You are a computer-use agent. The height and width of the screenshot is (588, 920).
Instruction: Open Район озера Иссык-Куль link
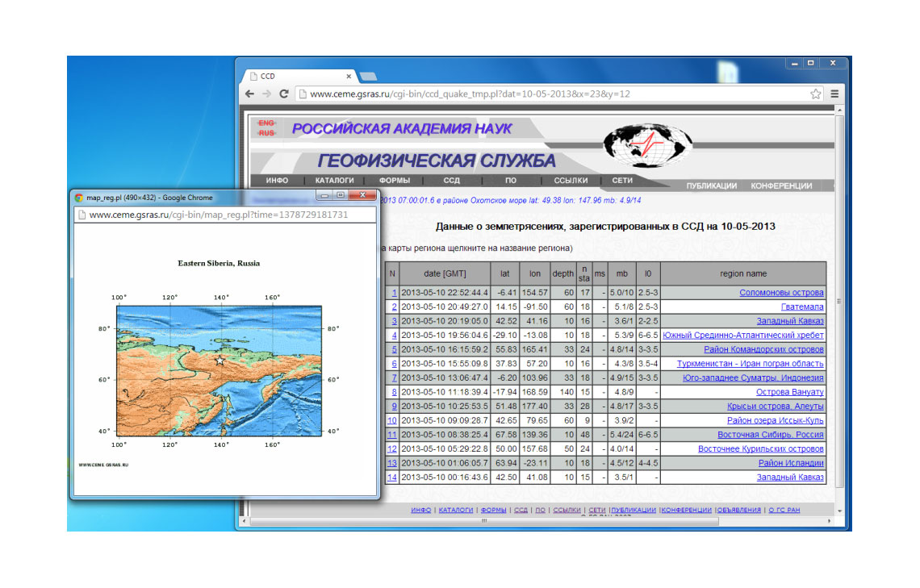point(775,420)
